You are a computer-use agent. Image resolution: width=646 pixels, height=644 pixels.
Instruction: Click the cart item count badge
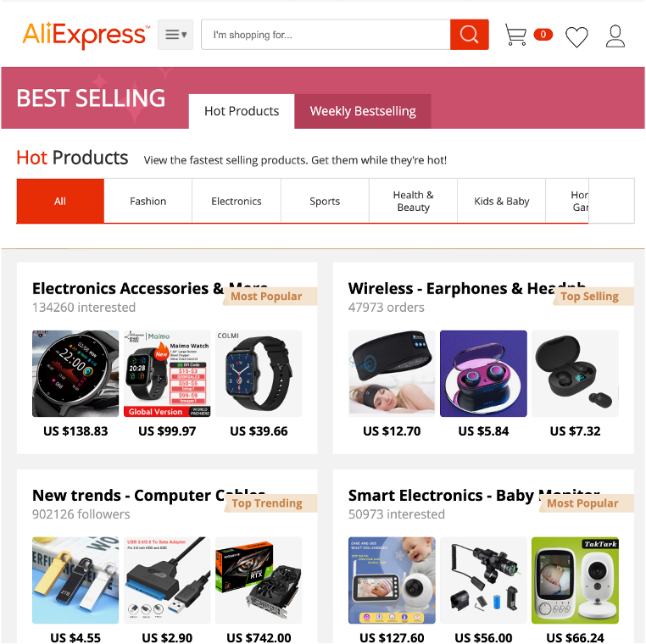(543, 35)
